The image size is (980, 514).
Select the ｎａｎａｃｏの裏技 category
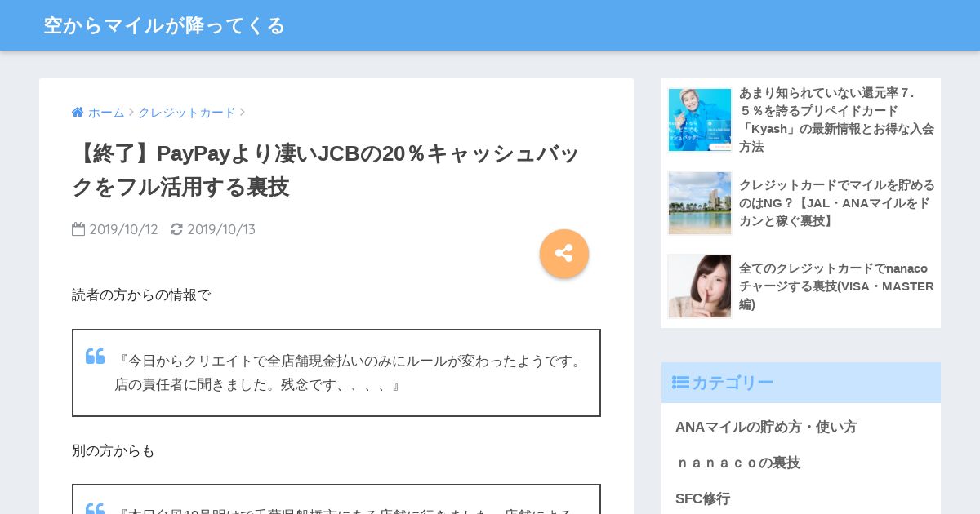point(737,463)
